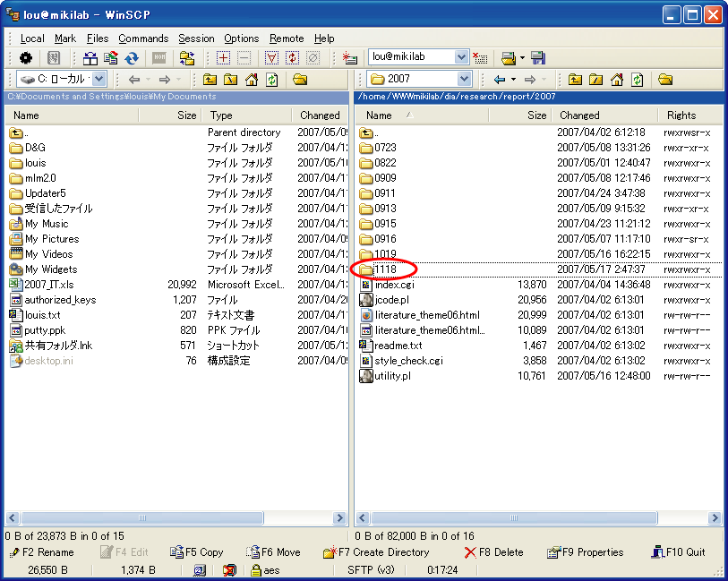
Task: Open directory/bookmark icon in remote panel
Action: tap(665, 80)
